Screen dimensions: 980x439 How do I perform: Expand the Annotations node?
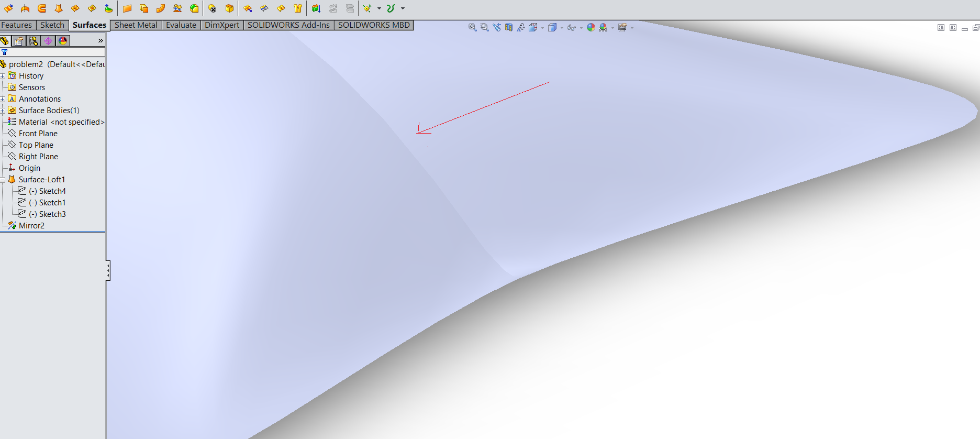coord(3,99)
